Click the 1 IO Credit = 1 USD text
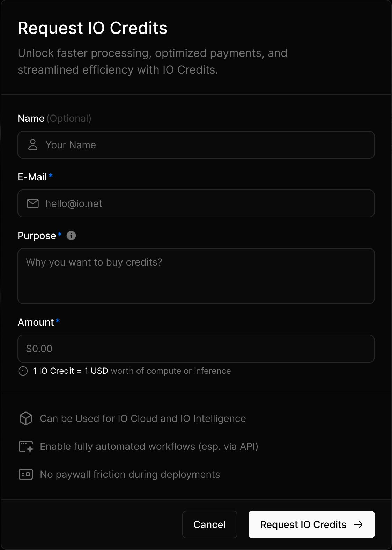 pos(71,371)
